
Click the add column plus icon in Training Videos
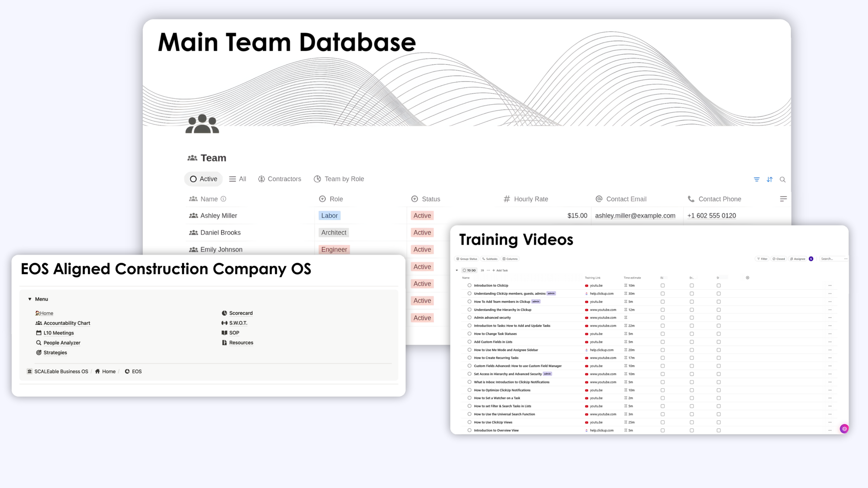click(x=747, y=278)
